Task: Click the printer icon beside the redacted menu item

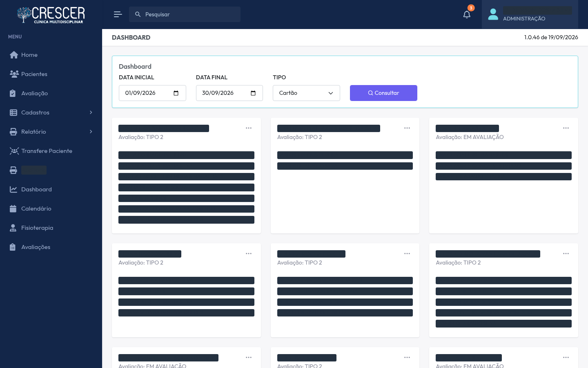Action: click(x=13, y=170)
